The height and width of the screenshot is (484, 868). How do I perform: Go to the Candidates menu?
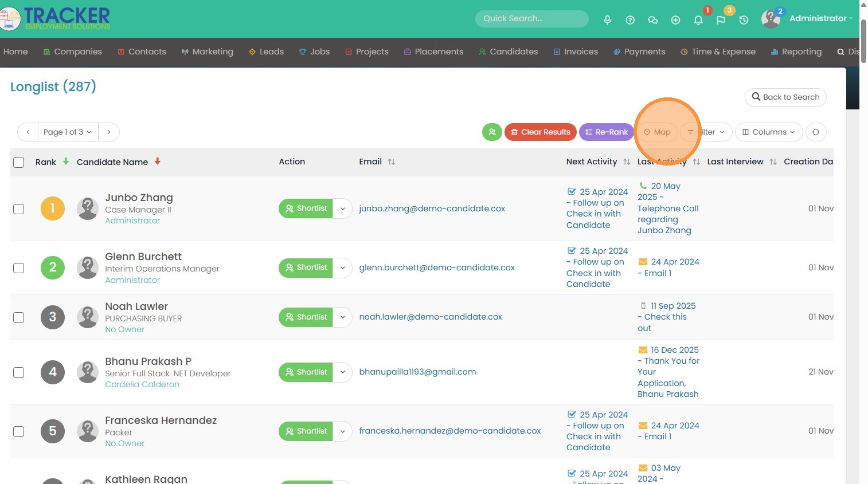[508, 52]
